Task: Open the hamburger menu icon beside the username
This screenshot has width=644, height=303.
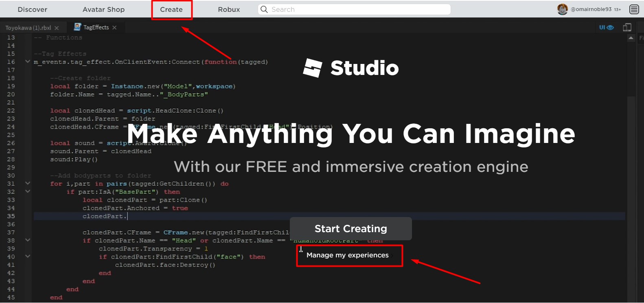Action: (634, 9)
